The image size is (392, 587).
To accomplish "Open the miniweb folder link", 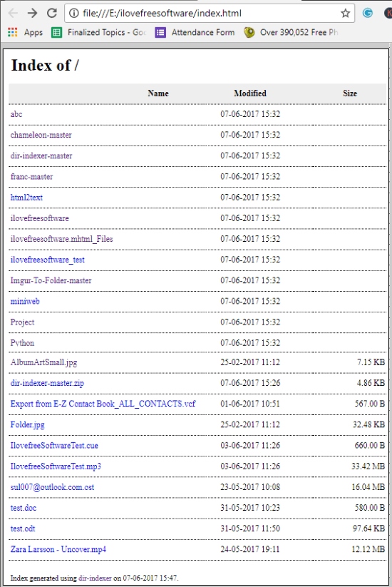I will tap(25, 302).
